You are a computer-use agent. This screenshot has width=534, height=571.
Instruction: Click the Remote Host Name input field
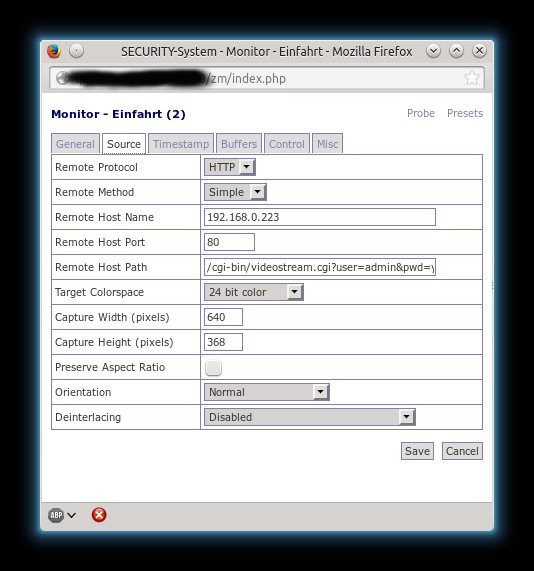(x=320, y=217)
